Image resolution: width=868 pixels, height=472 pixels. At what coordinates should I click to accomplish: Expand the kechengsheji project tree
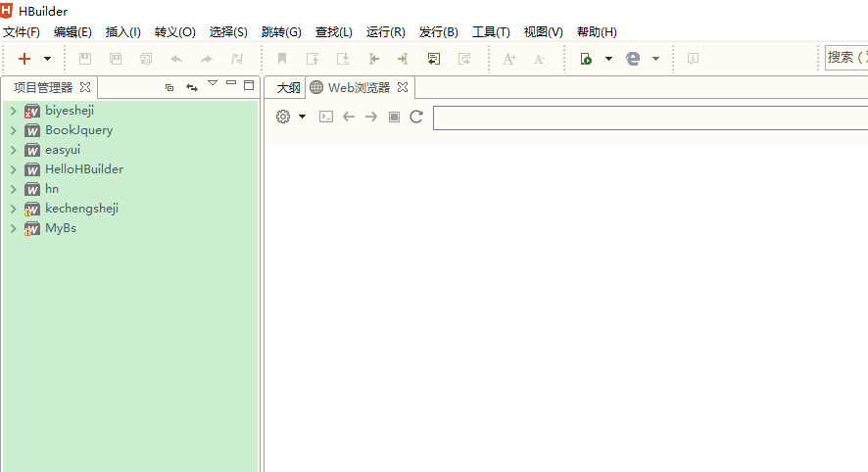13,209
